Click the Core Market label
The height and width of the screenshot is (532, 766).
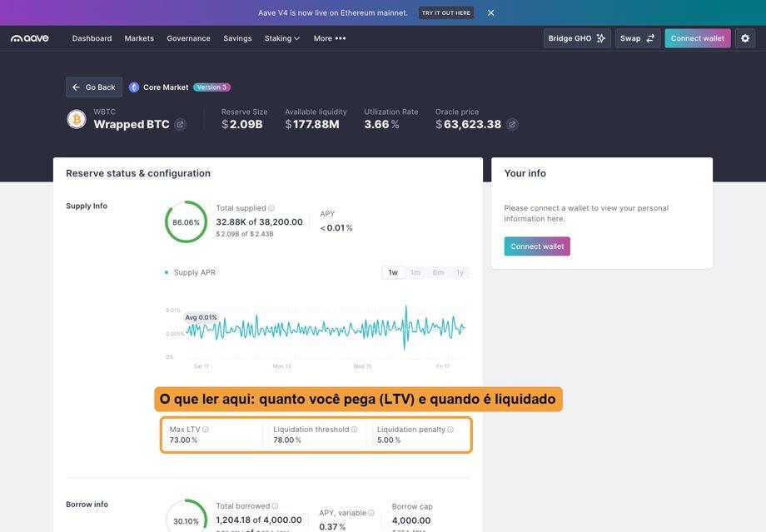[166, 87]
